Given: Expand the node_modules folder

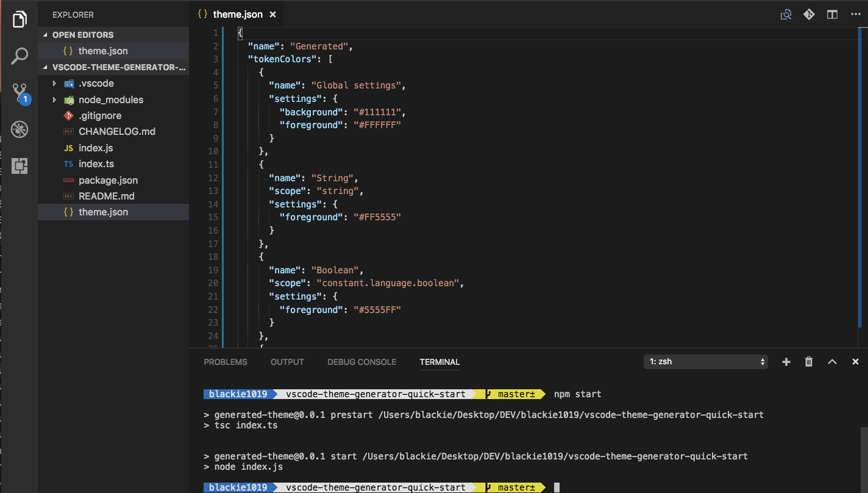Looking at the screenshot, I should pyautogui.click(x=54, y=99).
